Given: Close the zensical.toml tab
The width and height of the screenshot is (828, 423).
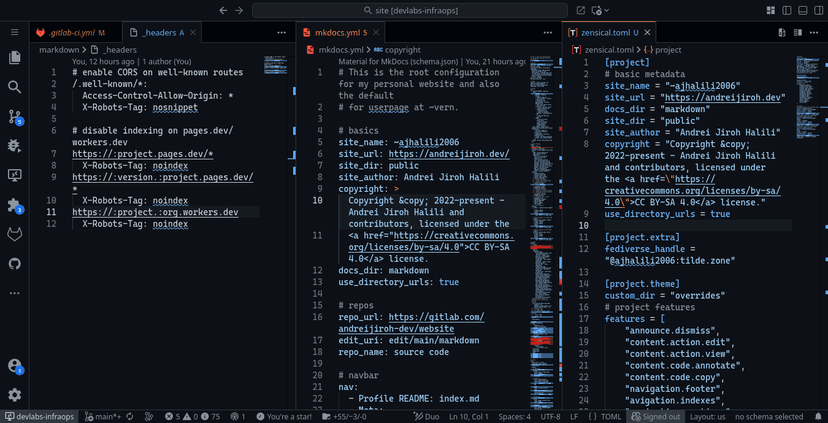Looking at the screenshot, I should pyautogui.click(x=648, y=32).
